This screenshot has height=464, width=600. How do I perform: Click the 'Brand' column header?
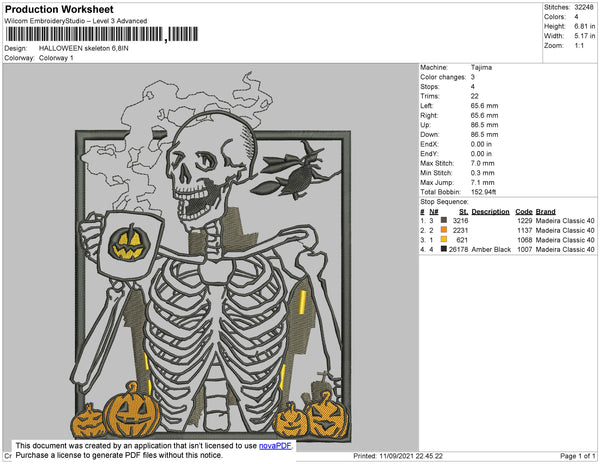(x=545, y=212)
